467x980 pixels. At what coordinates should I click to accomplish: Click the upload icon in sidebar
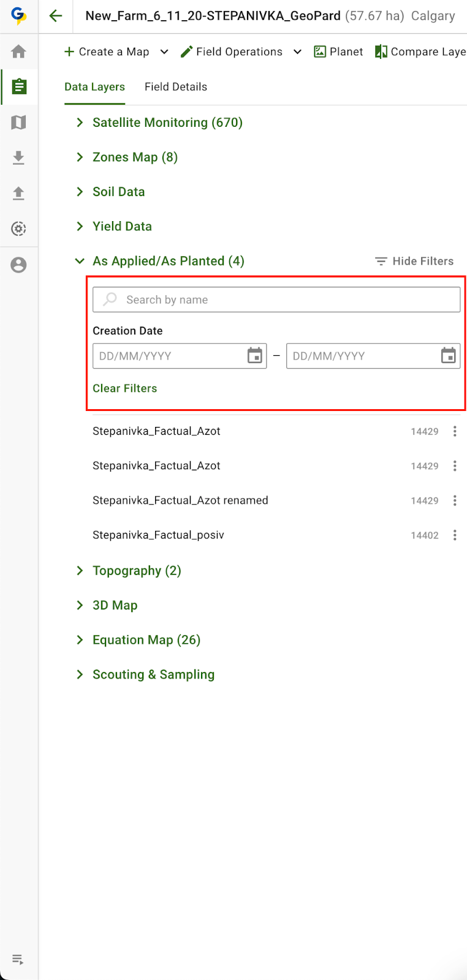[x=19, y=194]
